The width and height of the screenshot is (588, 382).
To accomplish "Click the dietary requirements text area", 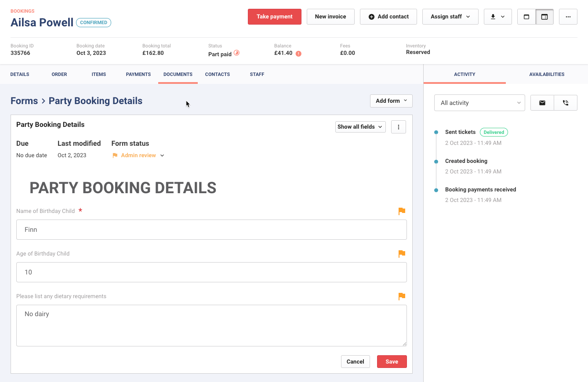I will (x=211, y=326).
